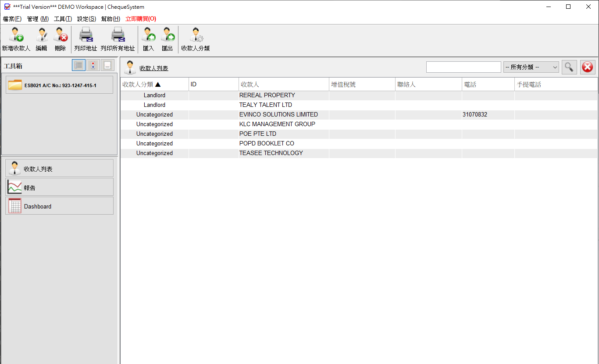Click the 增值稅號 column header
The image size is (599, 364).
tap(362, 85)
